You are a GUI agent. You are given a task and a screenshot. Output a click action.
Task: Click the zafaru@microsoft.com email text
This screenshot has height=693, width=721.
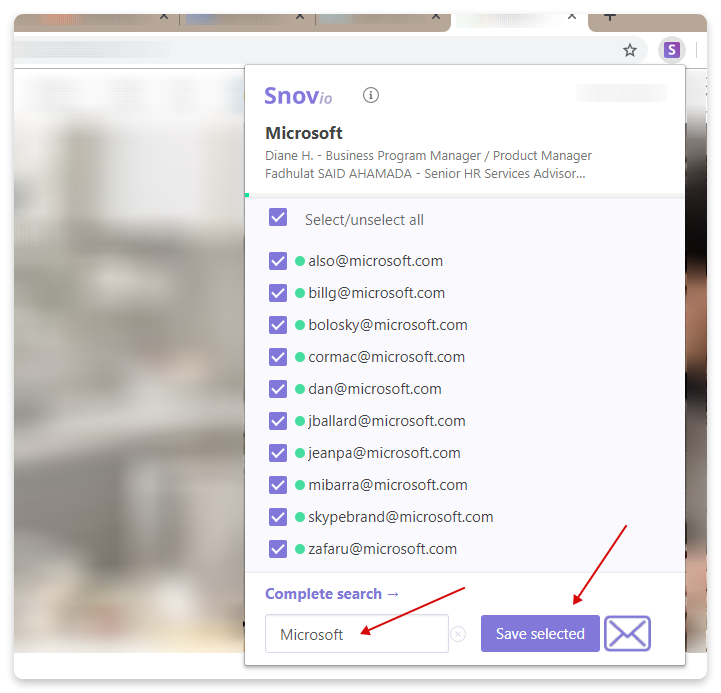point(383,549)
